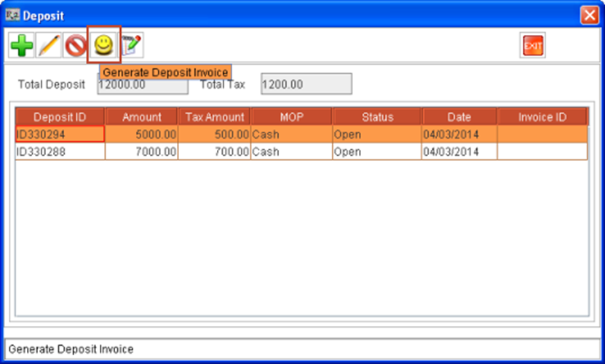Image resolution: width=605 pixels, height=364 pixels.
Task: Select deposit row ID330294
Action: click(60, 135)
